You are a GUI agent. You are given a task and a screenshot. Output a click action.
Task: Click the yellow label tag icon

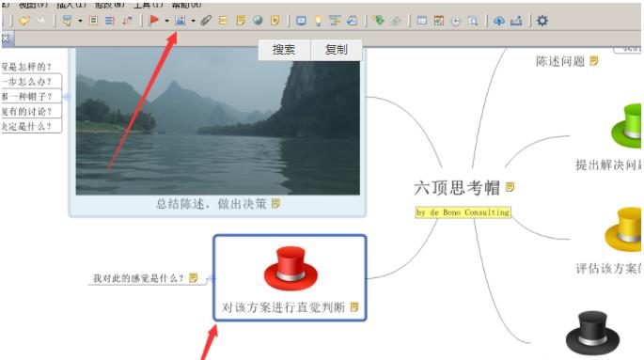coord(223,21)
